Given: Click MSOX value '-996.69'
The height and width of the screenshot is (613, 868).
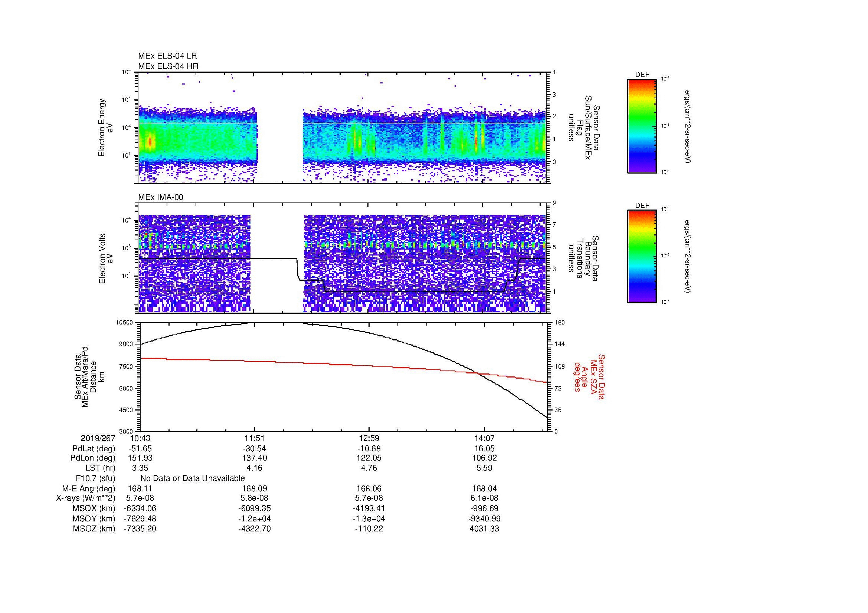Looking at the screenshot, I should [484, 508].
